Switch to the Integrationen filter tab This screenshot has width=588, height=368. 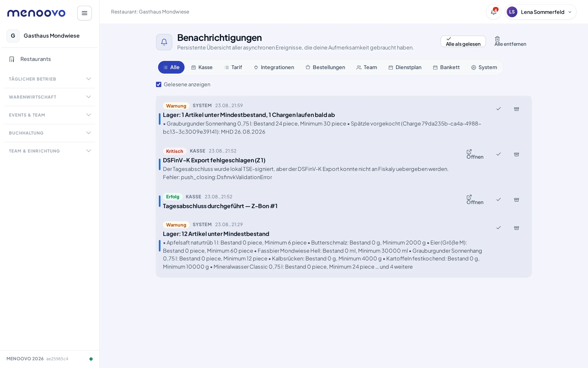274,67
